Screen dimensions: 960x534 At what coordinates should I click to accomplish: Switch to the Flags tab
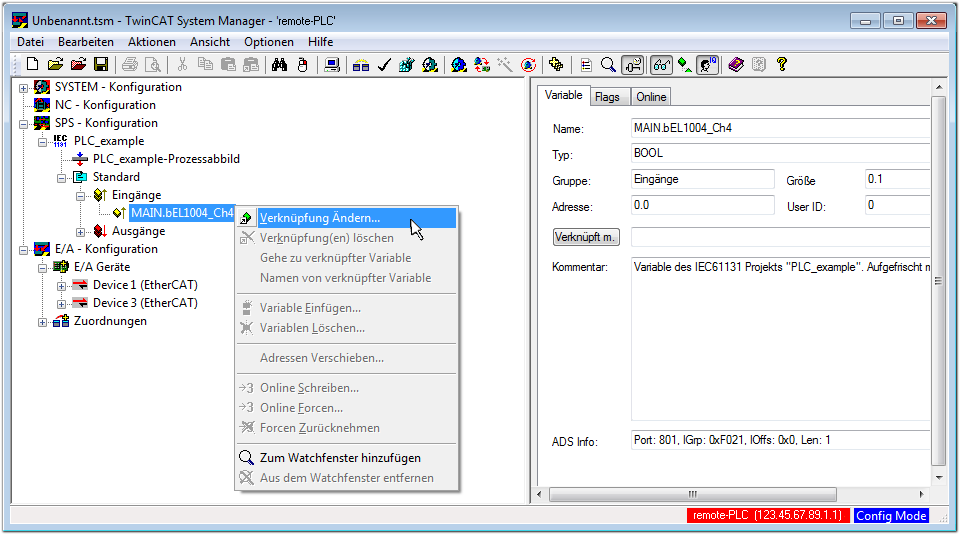pyautogui.click(x=607, y=97)
